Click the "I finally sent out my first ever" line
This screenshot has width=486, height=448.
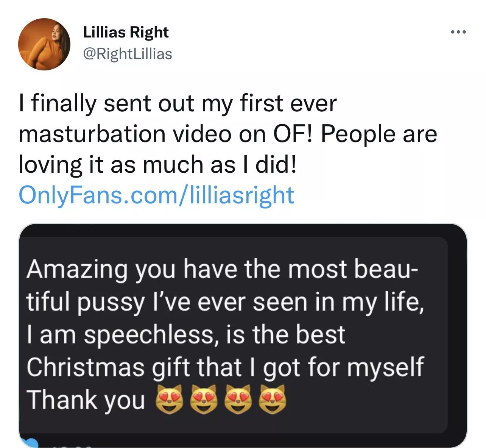click(178, 103)
